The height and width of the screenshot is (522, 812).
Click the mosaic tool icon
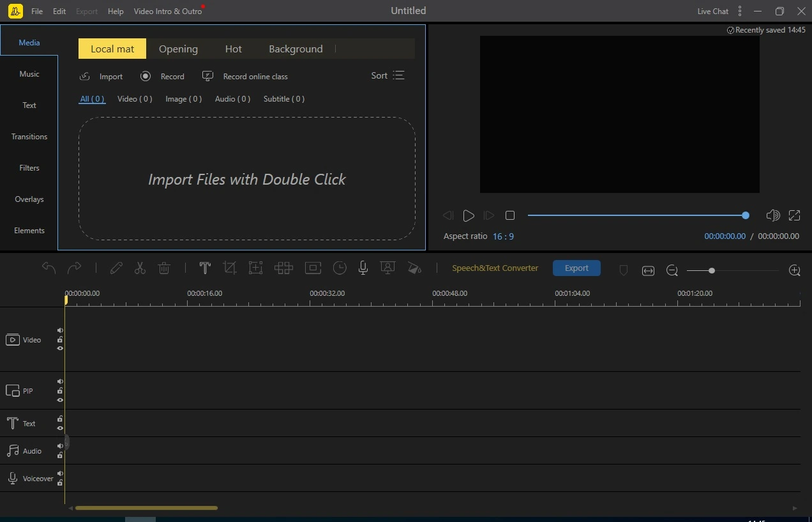click(x=283, y=268)
